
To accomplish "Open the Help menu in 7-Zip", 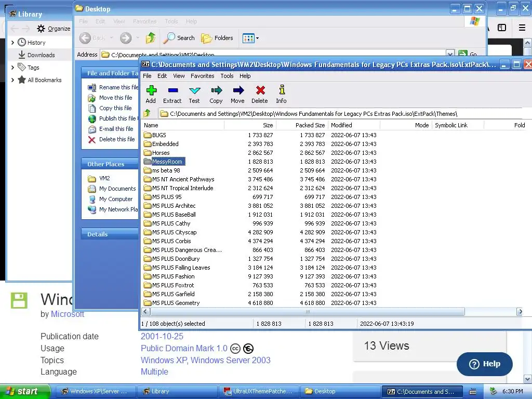I will pyautogui.click(x=245, y=76).
